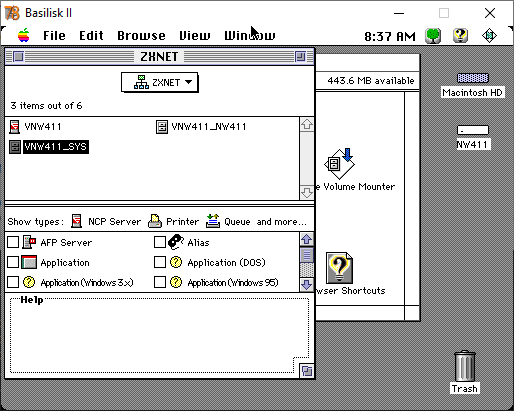514x411 pixels.
Task: Select the VNW411 server icon
Action: tap(14, 127)
